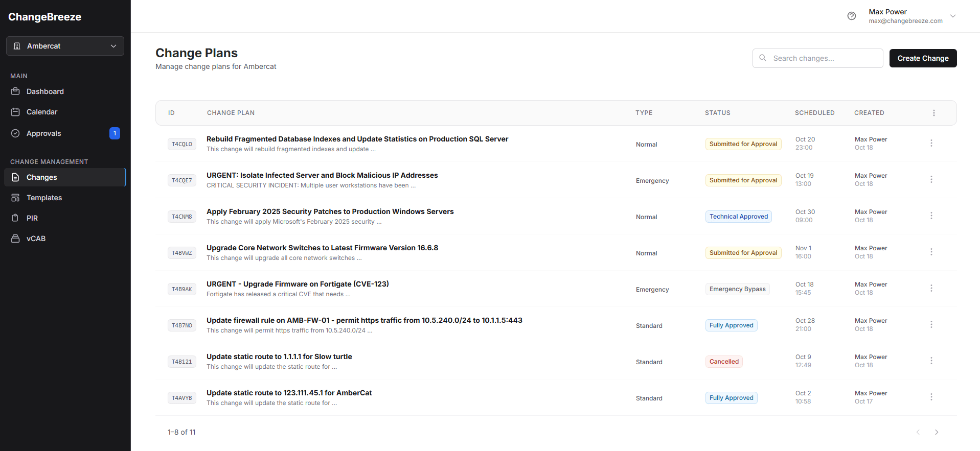980x451 pixels.
Task: Click the Approvals checkmark icon
Action: 15,133
